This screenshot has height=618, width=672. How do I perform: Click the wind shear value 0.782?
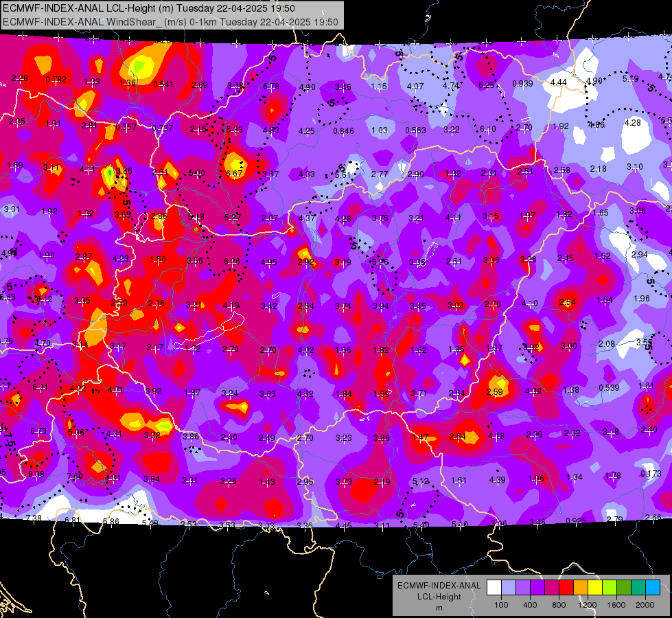click(x=56, y=80)
